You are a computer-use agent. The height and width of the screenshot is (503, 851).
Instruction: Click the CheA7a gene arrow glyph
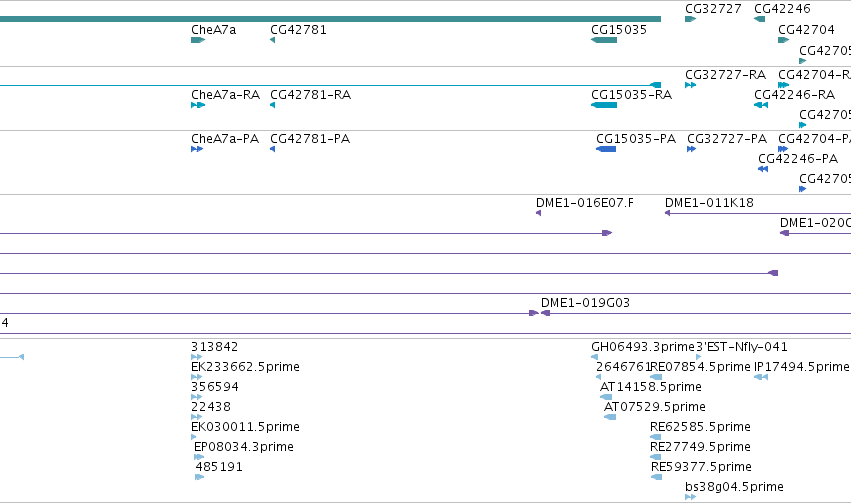[x=198, y=40]
